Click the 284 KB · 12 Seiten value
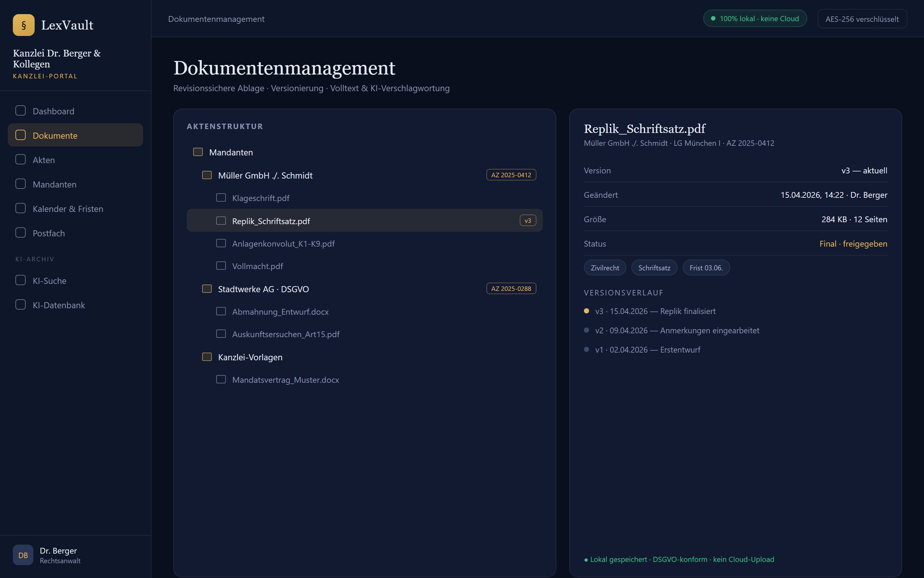924x578 pixels. (x=854, y=219)
